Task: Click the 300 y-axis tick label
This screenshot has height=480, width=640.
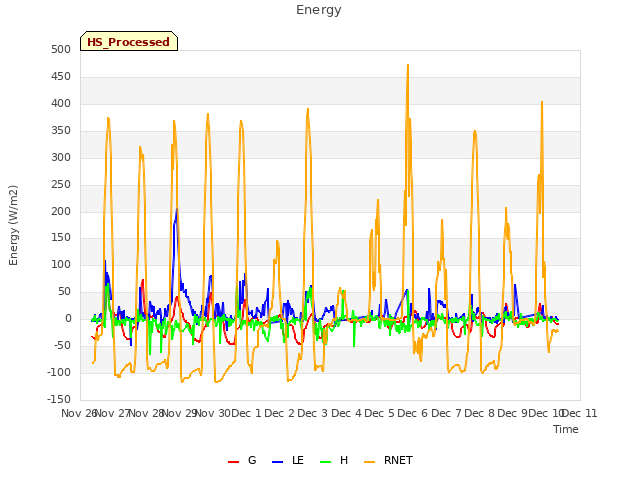Action: point(61,157)
